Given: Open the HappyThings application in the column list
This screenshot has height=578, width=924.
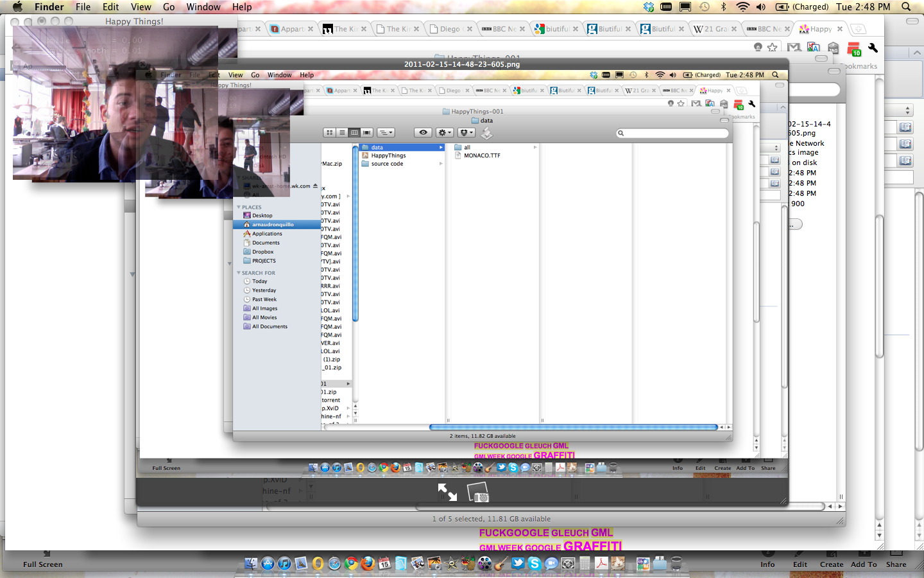Looking at the screenshot, I should tap(388, 155).
